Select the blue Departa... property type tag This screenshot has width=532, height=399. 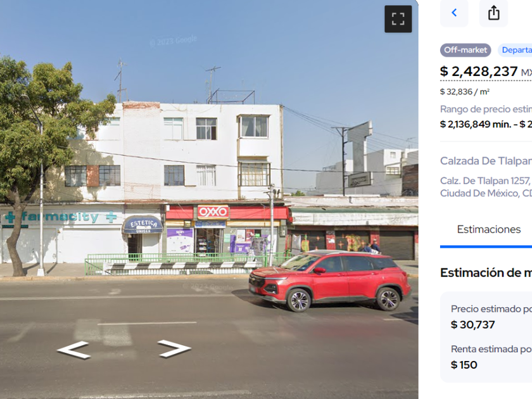[x=515, y=50]
